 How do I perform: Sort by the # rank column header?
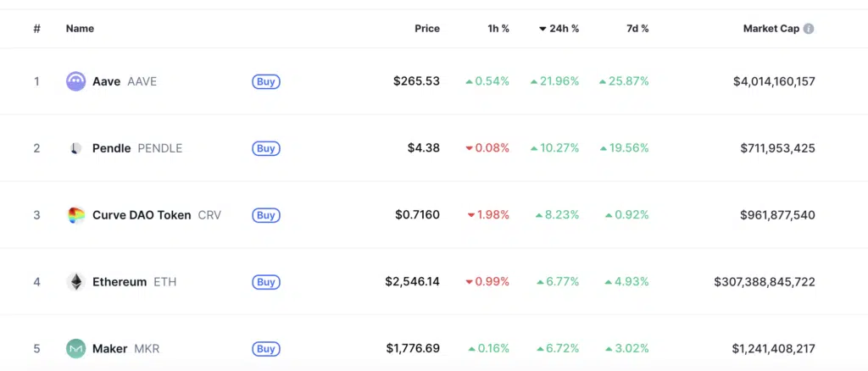[36, 29]
